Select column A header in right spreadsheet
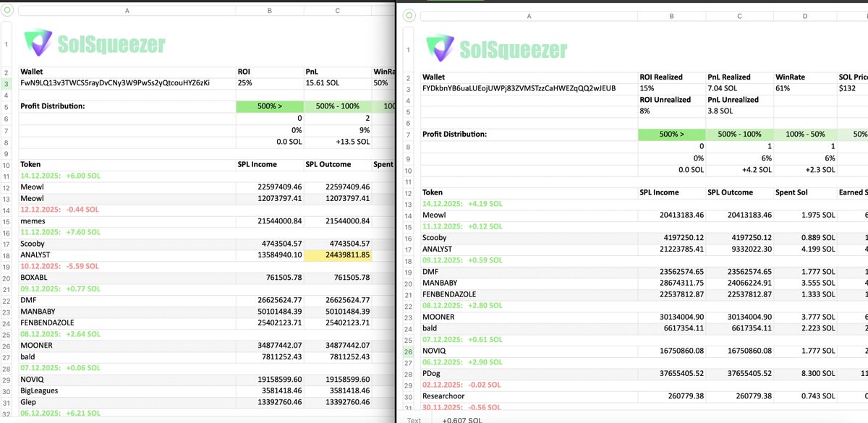Image resolution: width=868 pixels, height=423 pixels. [529, 15]
